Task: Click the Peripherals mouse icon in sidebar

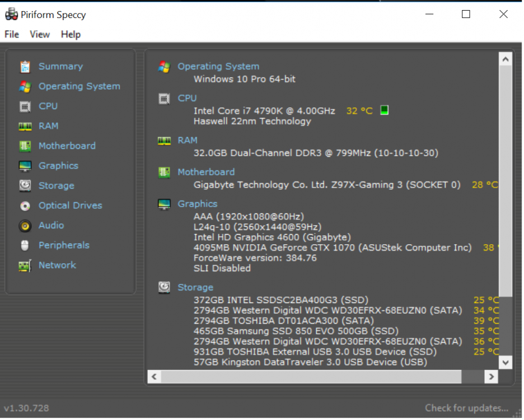Action: coord(25,246)
